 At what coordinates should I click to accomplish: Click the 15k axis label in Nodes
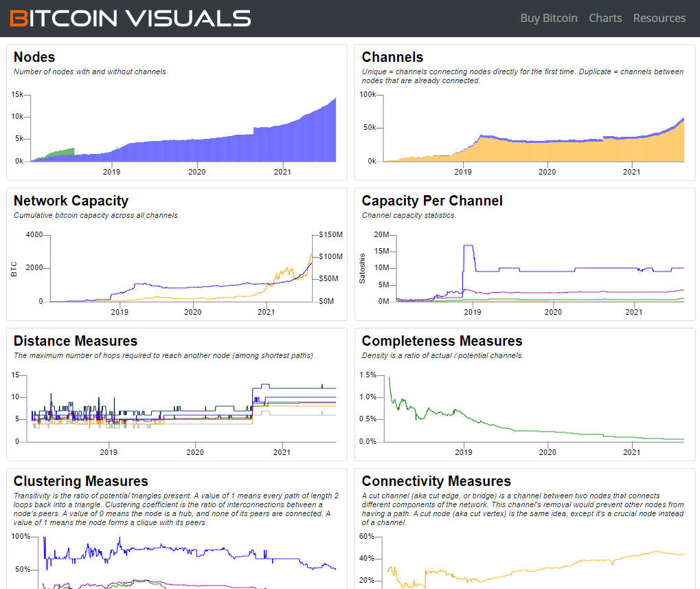coord(17,95)
